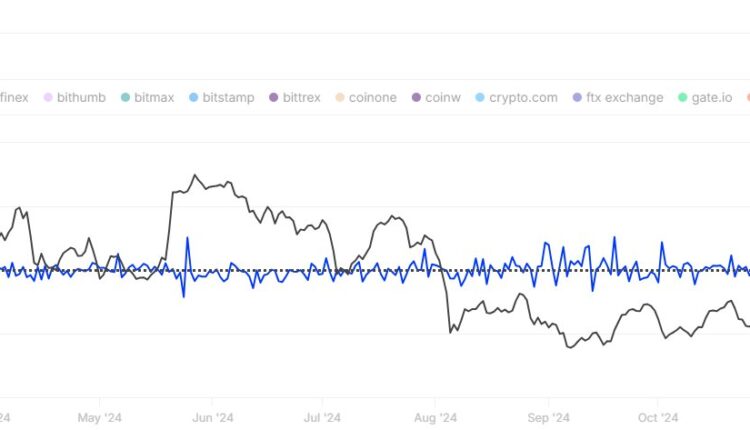Click the ftx exchange legend label text
The width and height of the screenshot is (750, 430).
pos(625,98)
